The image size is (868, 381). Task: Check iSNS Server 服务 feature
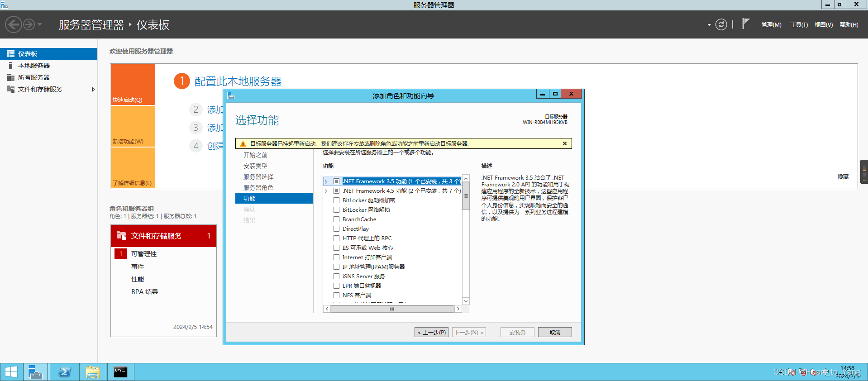point(336,276)
